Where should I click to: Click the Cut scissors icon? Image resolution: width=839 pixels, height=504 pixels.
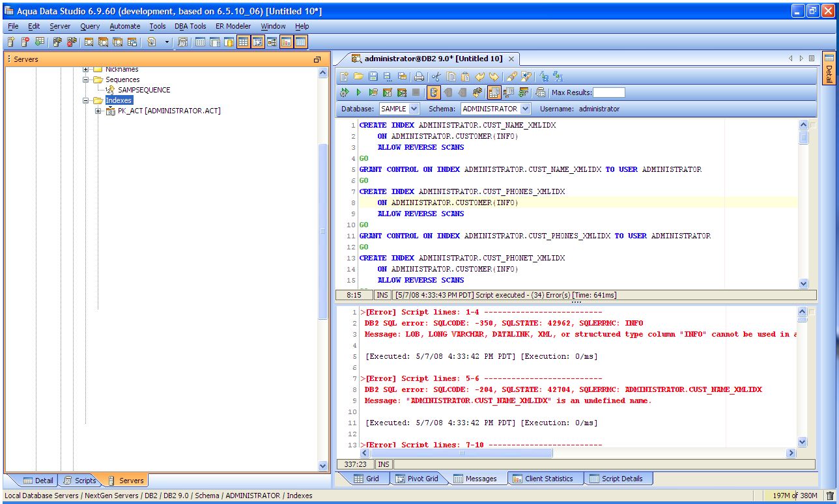436,76
